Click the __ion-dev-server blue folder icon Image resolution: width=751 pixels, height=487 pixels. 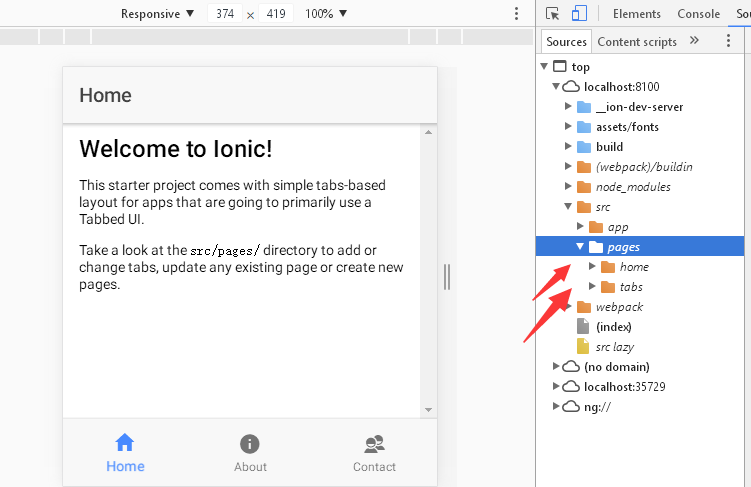pos(584,107)
